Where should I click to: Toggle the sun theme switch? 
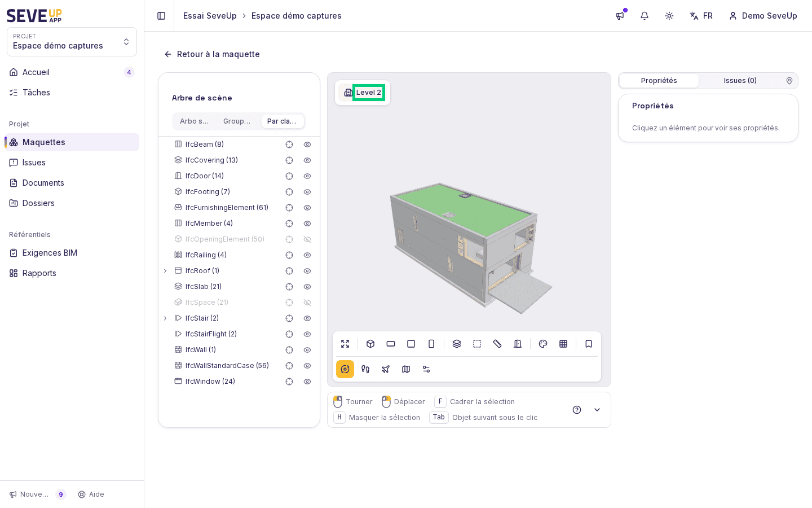pyautogui.click(x=669, y=16)
